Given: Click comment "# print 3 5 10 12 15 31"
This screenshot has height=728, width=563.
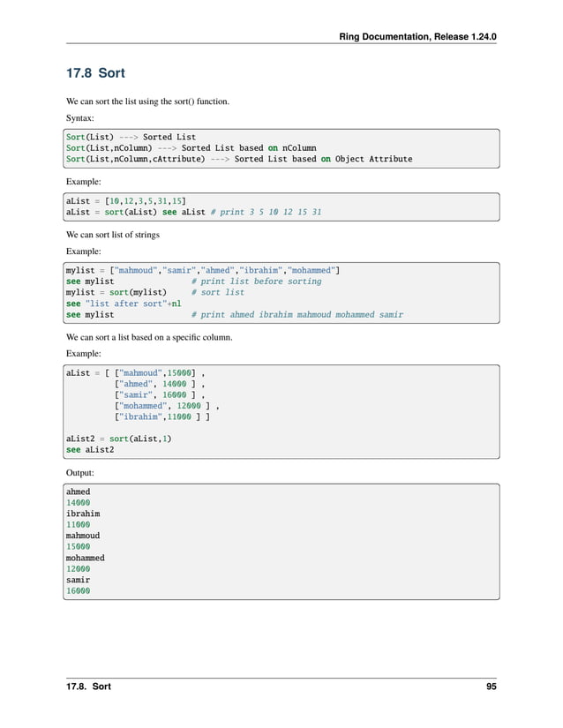Looking at the screenshot, I should (266, 212).
